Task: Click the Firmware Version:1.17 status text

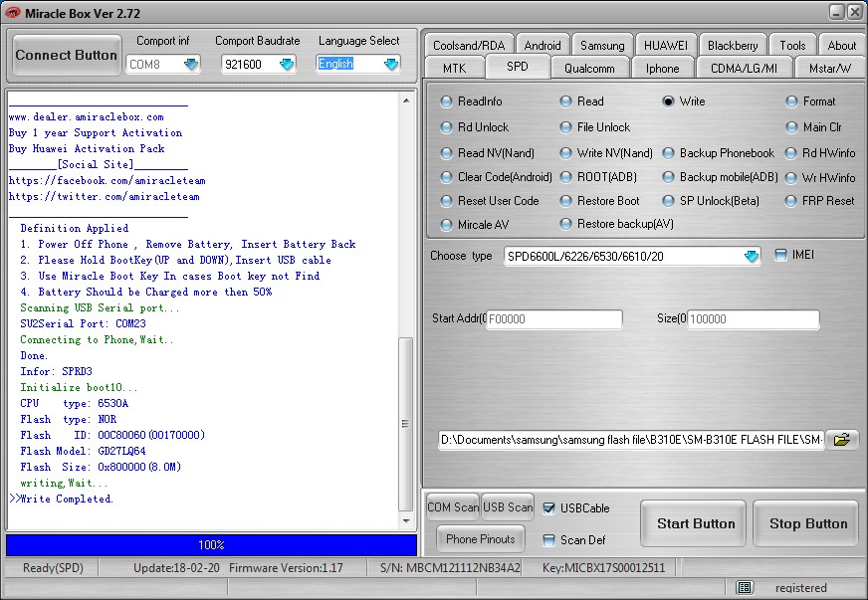Action: (x=286, y=568)
